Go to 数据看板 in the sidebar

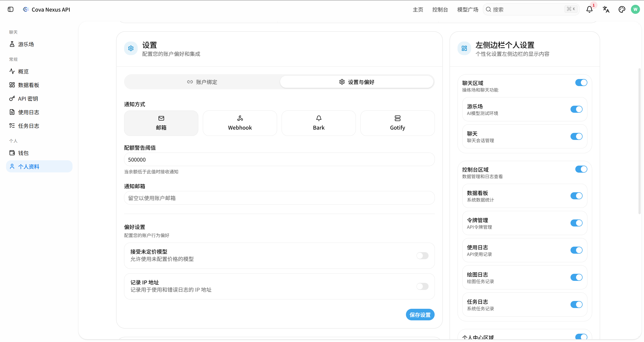39,85
